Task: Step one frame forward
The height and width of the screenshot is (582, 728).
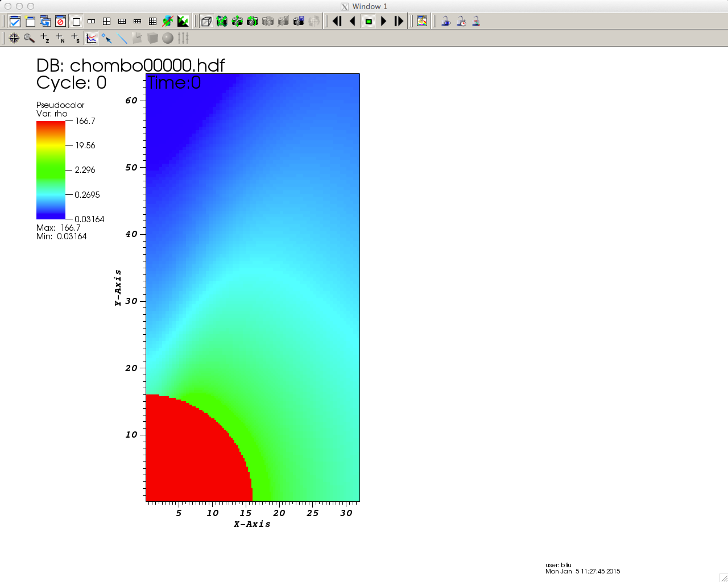Action: point(399,22)
